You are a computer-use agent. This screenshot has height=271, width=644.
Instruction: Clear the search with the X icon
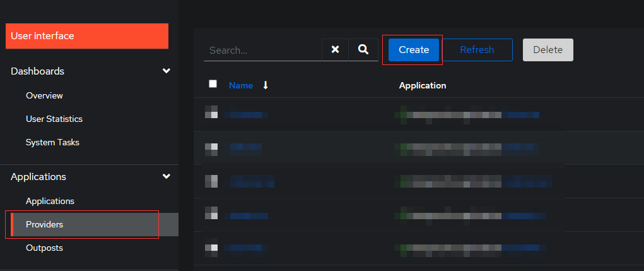pyautogui.click(x=335, y=50)
